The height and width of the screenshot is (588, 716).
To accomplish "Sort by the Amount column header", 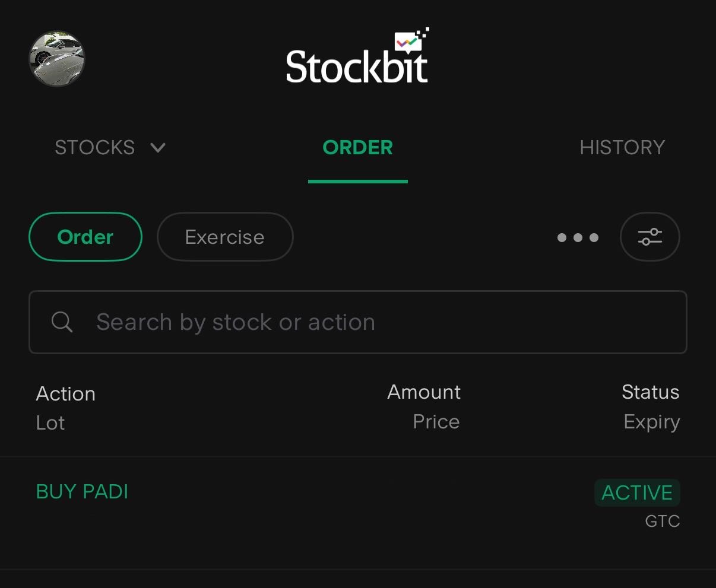I will click(424, 392).
